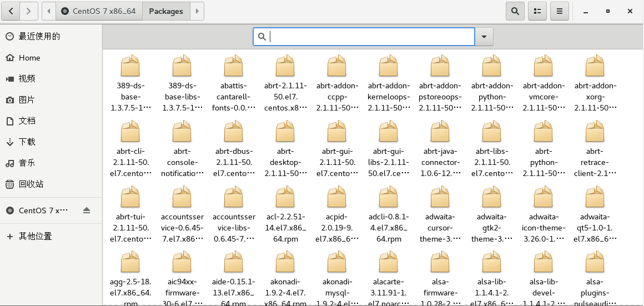Click adwaita-qt5-1.0-1 file name
The height and width of the screenshot is (306, 644).
point(595,228)
